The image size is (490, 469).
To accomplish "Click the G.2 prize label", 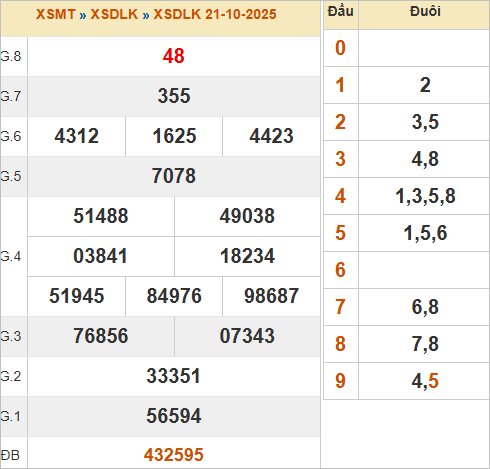I will (x=11, y=376).
